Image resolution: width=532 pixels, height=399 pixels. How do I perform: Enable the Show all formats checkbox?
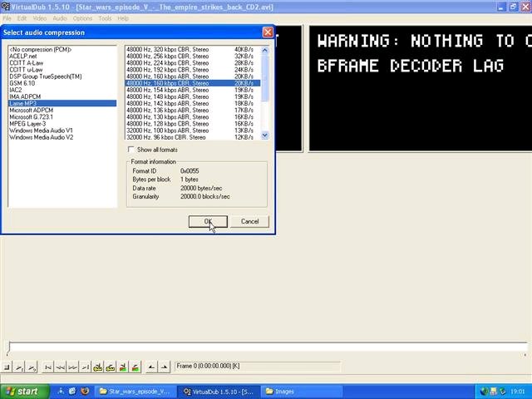click(x=131, y=150)
